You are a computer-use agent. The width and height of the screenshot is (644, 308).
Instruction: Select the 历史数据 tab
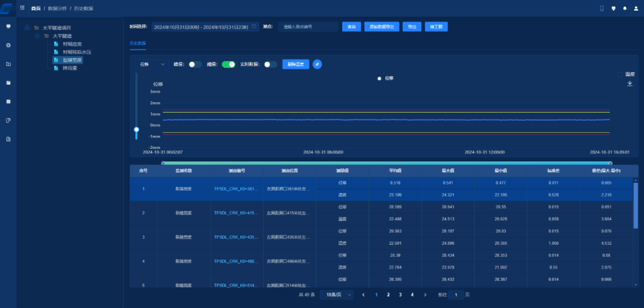[x=138, y=43]
